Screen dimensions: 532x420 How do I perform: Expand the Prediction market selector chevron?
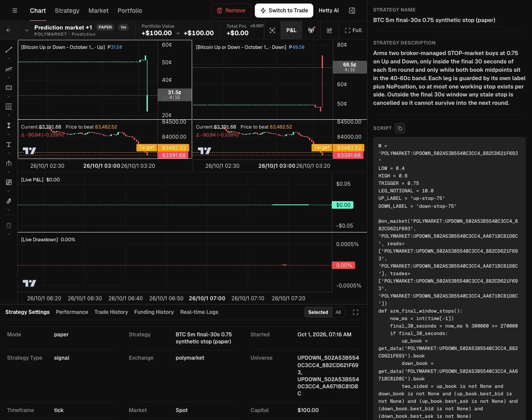(x=27, y=30)
